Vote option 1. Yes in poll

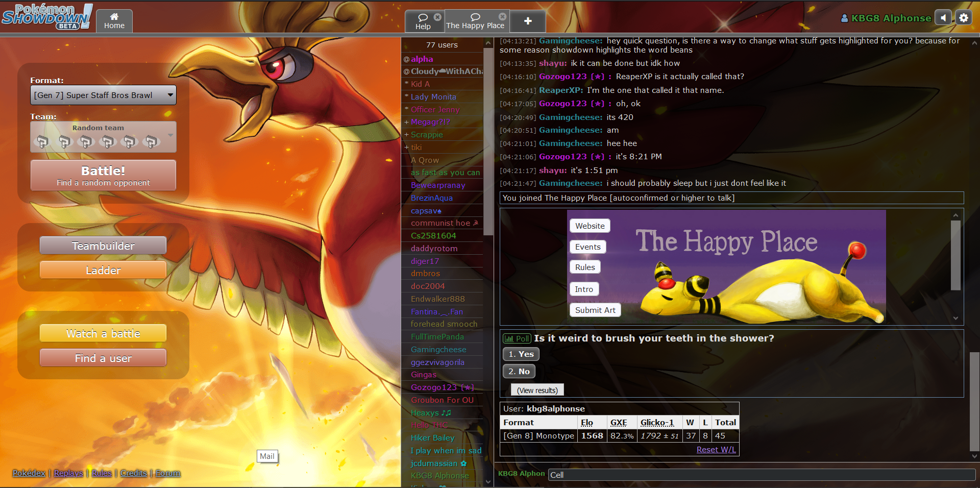(x=521, y=354)
